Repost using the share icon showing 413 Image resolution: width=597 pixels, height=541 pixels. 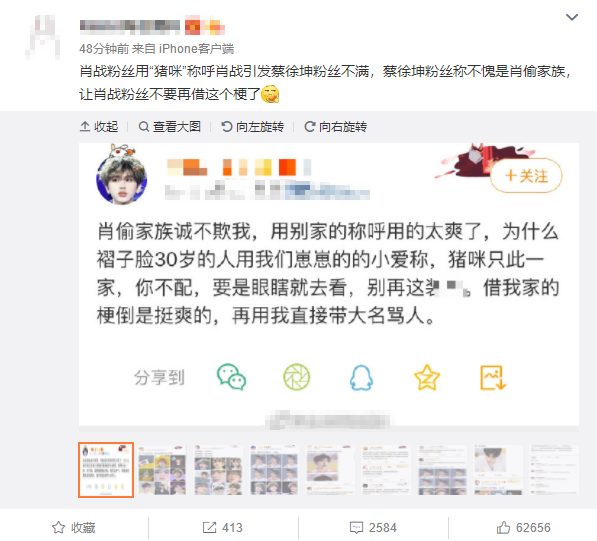coord(222,528)
